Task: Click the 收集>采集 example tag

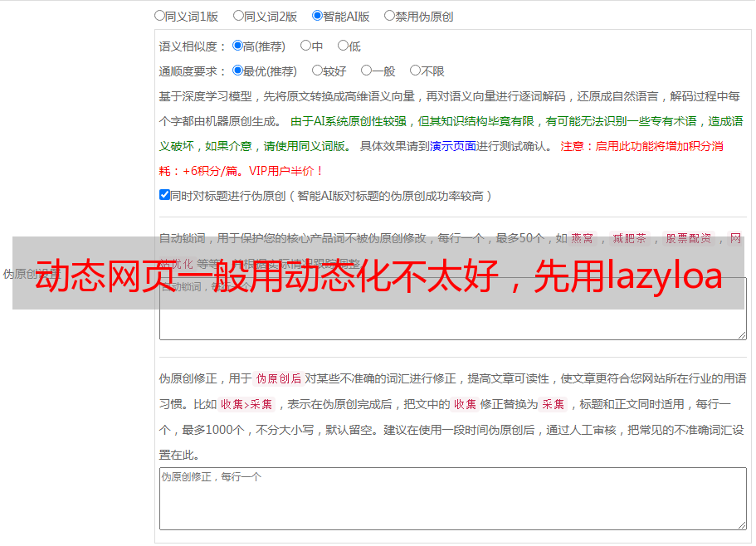Action: pyautogui.click(x=246, y=404)
